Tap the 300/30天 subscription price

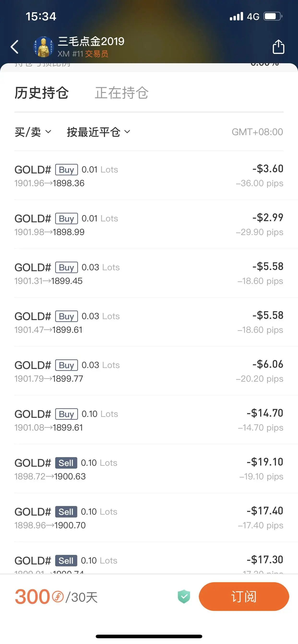[56, 597]
